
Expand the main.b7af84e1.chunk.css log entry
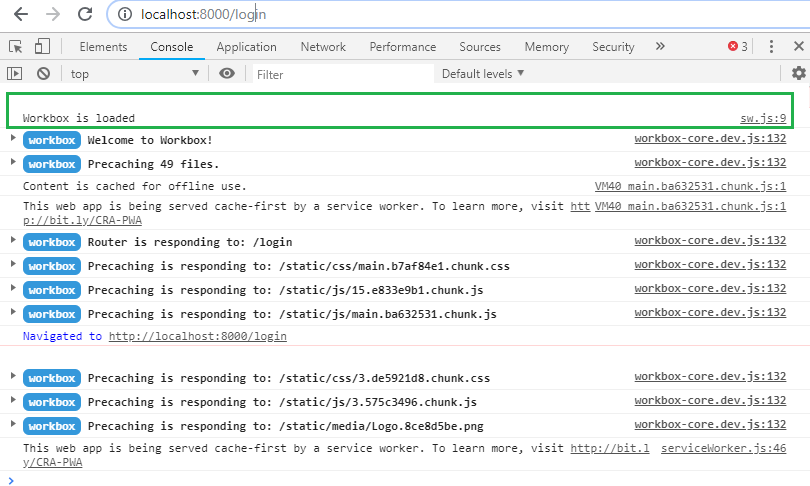[x=13, y=264]
